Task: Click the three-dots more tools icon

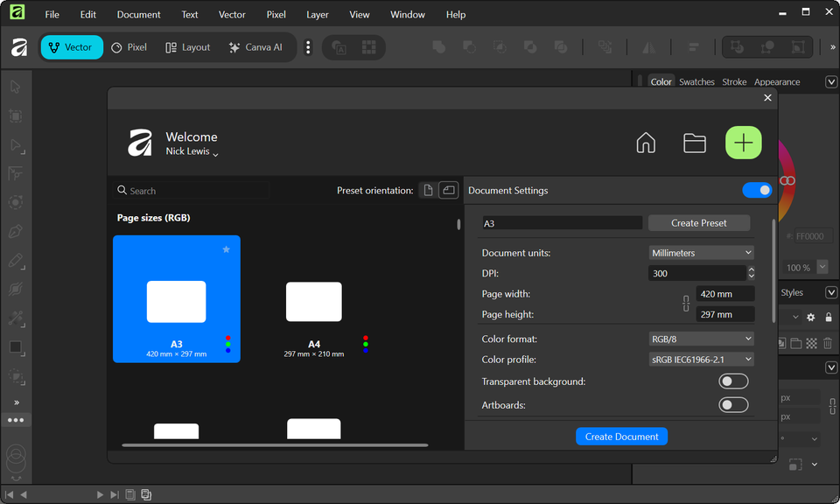Action: (x=16, y=420)
